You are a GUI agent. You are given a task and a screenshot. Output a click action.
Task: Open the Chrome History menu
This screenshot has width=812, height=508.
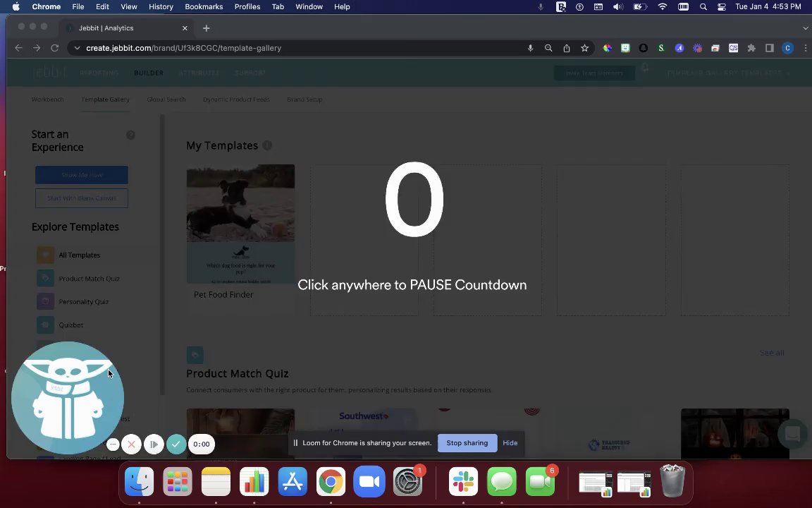pos(161,7)
